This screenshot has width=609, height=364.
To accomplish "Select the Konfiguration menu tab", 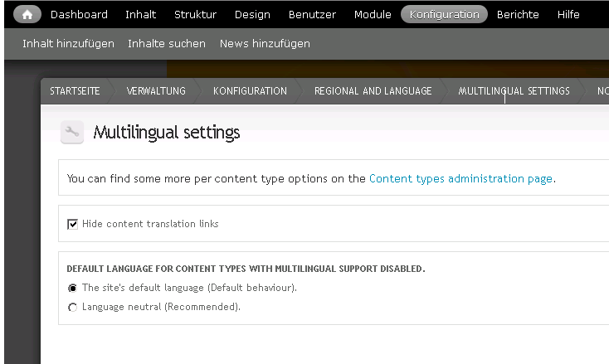I will coord(444,14).
